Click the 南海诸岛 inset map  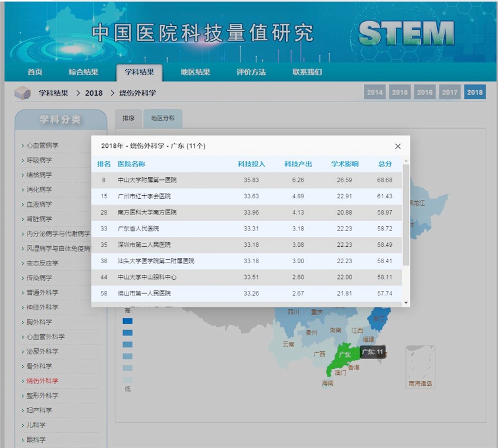click(420, 367)
